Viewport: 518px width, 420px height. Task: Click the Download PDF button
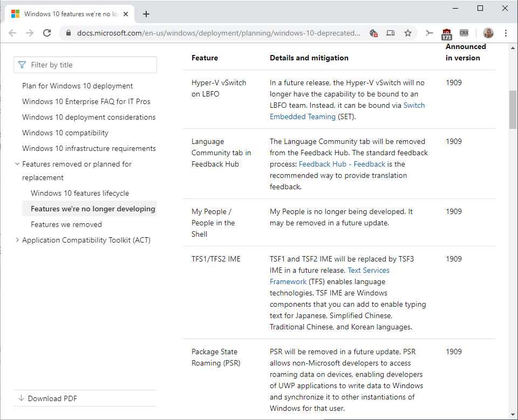tap(52, 398)
